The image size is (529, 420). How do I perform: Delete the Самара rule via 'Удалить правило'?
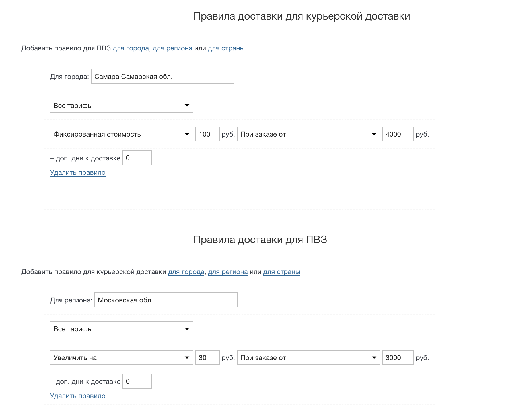pos(78,173)
